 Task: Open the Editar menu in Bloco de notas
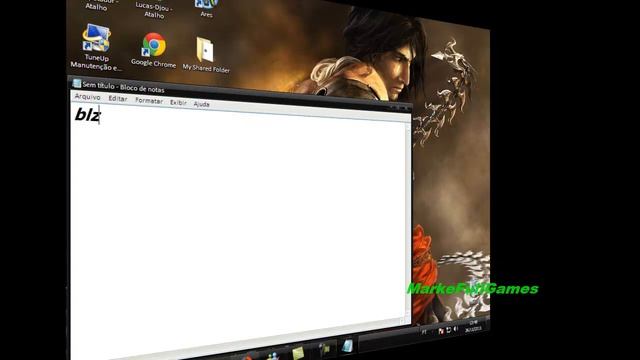pos(118,99)
